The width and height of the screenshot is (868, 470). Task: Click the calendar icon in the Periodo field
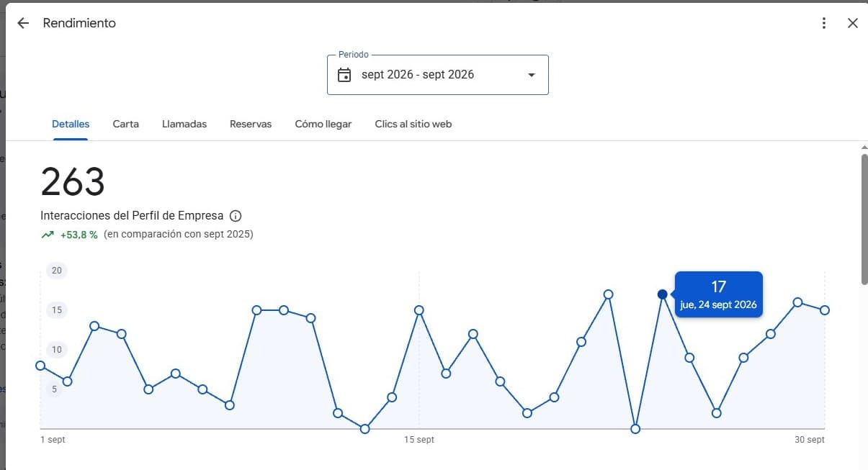[344, 75]
